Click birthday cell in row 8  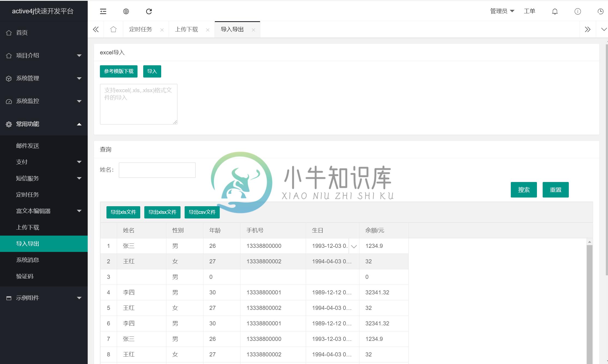click(333, 354)
